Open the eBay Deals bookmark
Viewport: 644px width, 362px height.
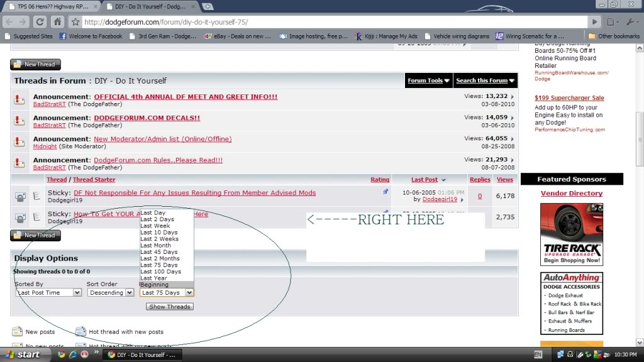point(237,36)
